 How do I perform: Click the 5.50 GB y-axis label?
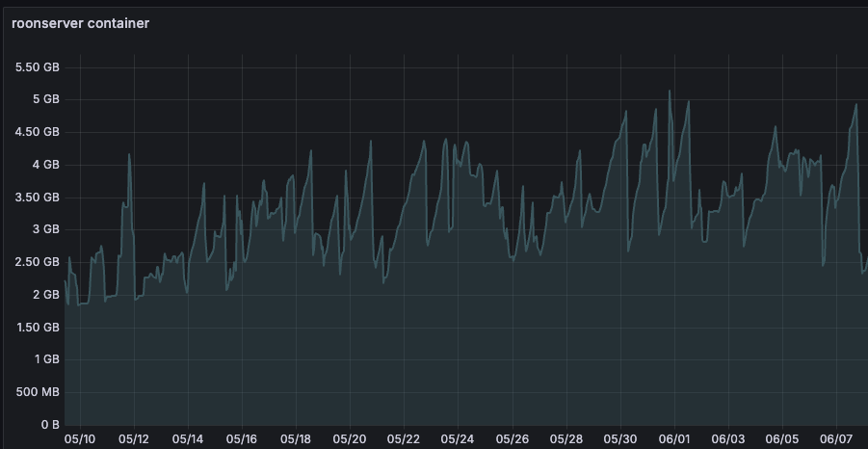(38, 67)
